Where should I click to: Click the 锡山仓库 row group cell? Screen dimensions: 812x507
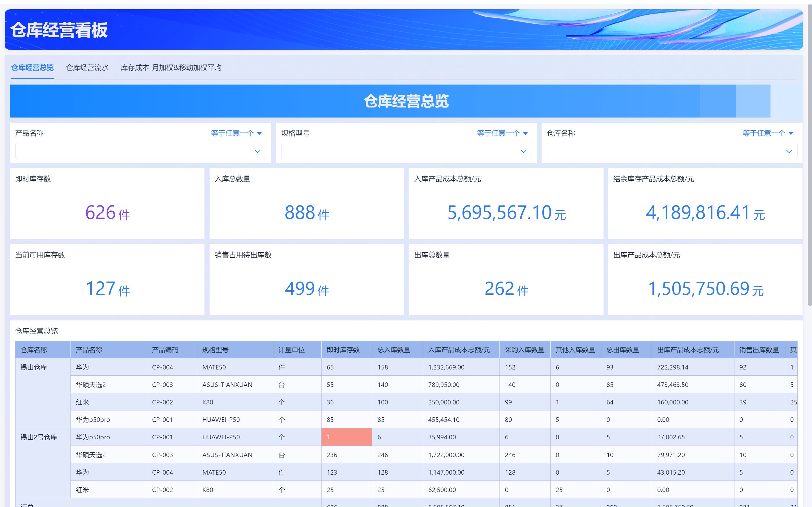coord(34,367)
